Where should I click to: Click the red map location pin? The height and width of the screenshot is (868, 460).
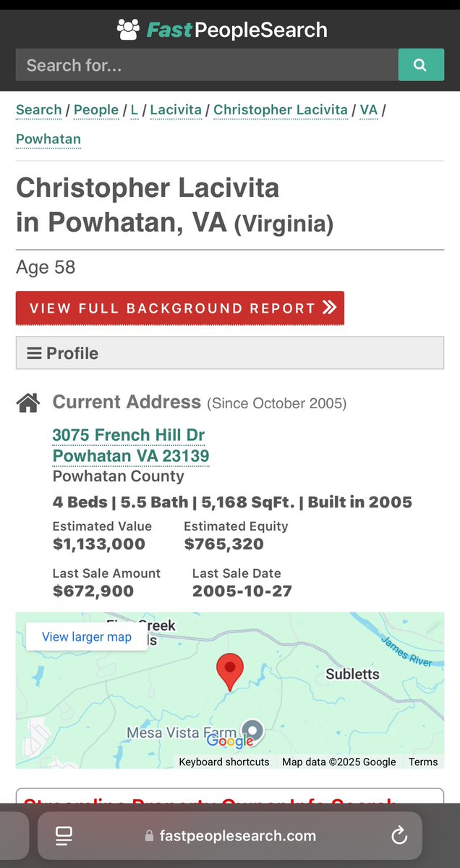230,671
